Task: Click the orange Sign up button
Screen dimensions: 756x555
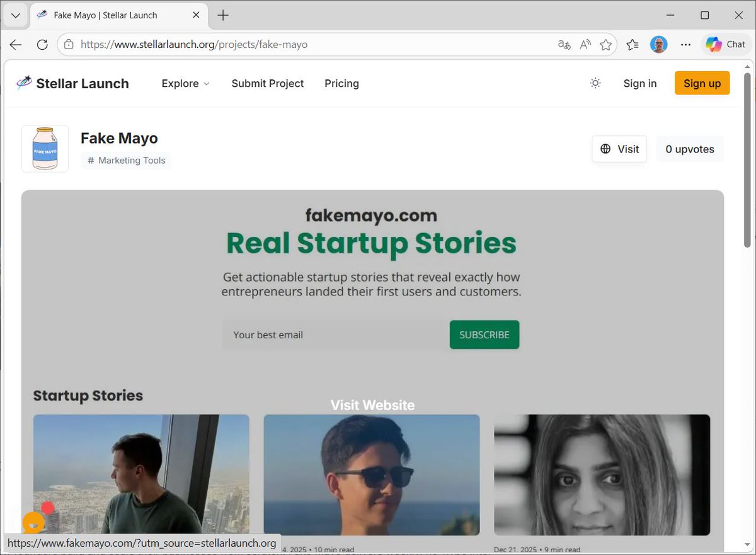Action: [702, 83]
